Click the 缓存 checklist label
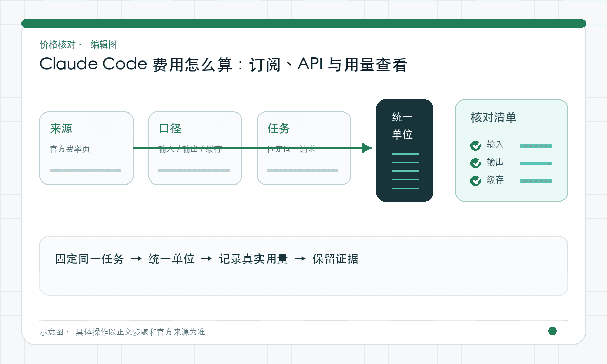607x364 pixels. click(495, 180)
